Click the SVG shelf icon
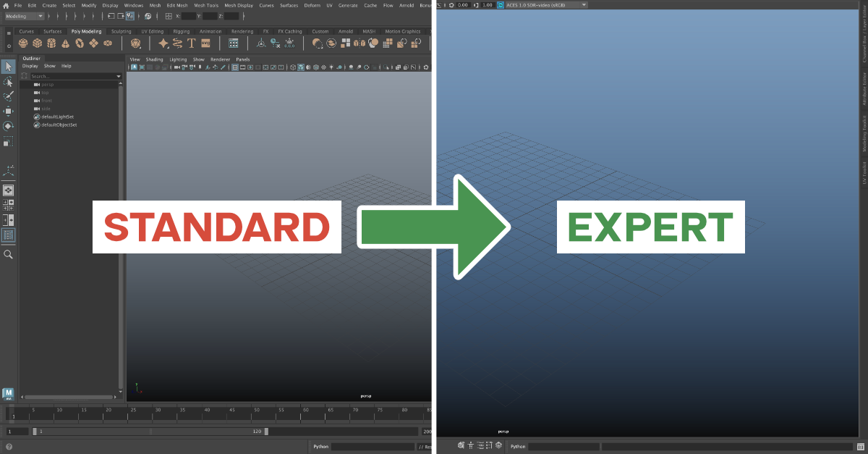The width and height of the screenshot is (868, 454). (205, 43)
